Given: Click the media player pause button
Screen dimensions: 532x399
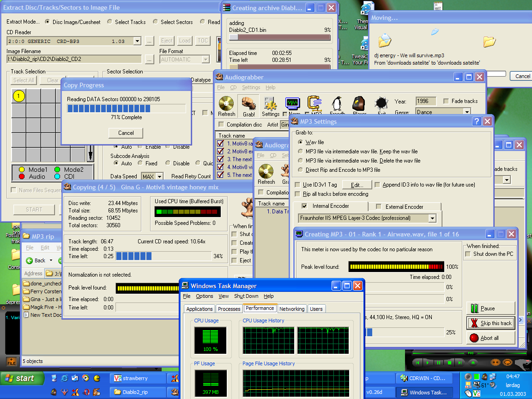Looking at the screenshot, I should coord(438,363).
